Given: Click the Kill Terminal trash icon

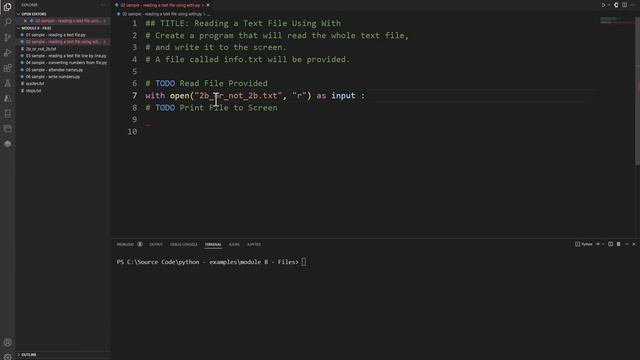Looking at the screenshot, I should 619,244.
